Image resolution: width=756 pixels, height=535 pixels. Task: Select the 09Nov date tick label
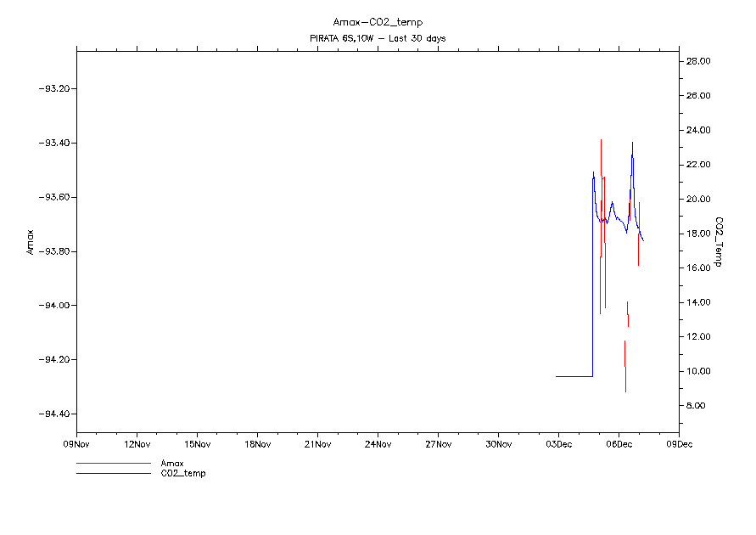[76, 443]
